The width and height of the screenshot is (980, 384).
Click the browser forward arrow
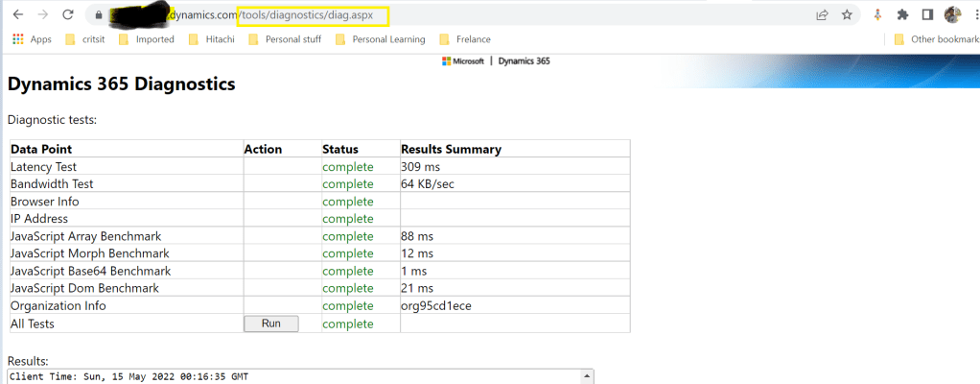[42, 15]
